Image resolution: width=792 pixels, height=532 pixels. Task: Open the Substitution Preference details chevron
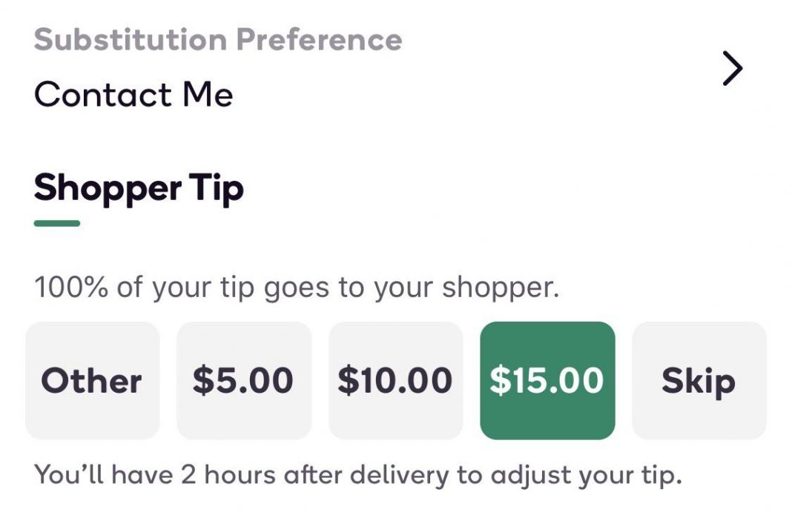click(x=733, y=67)
